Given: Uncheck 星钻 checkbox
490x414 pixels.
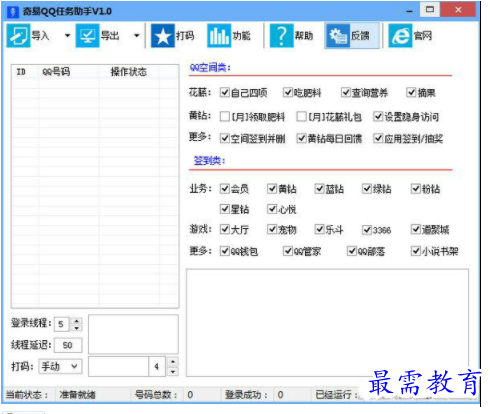Looking at the screenshot, I should [x=225, y=209].
